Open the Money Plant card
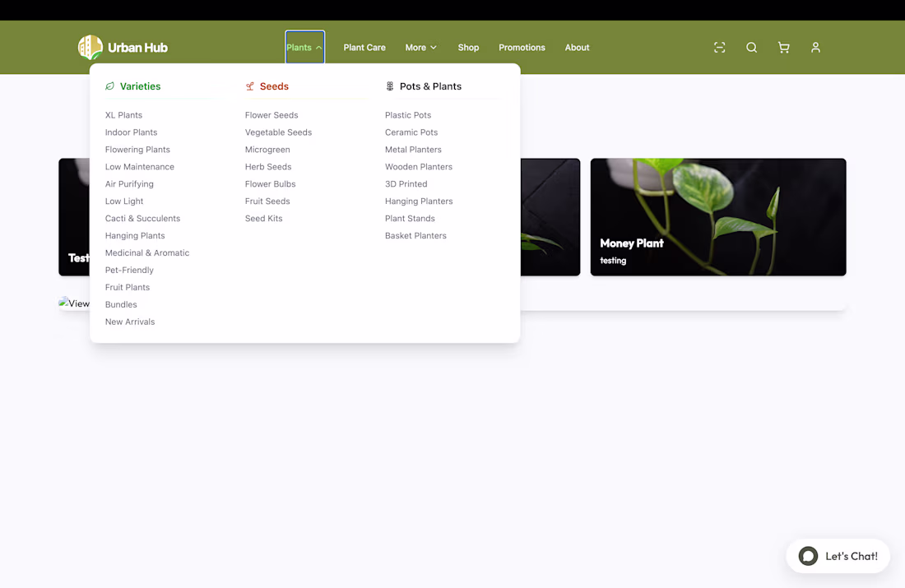 coord(718,217)
